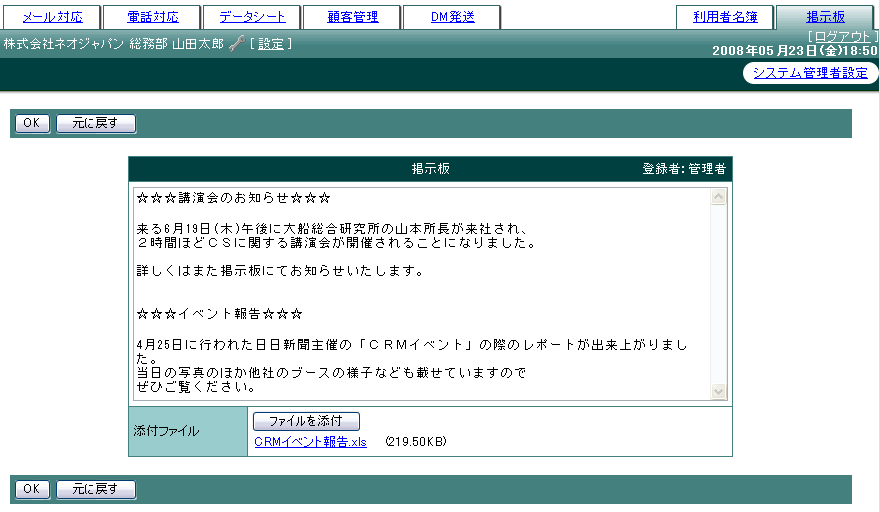Click the top 元に戻す button
This screenshot has width=880, height=512.
pyautogui.click(x=96, y=123)
